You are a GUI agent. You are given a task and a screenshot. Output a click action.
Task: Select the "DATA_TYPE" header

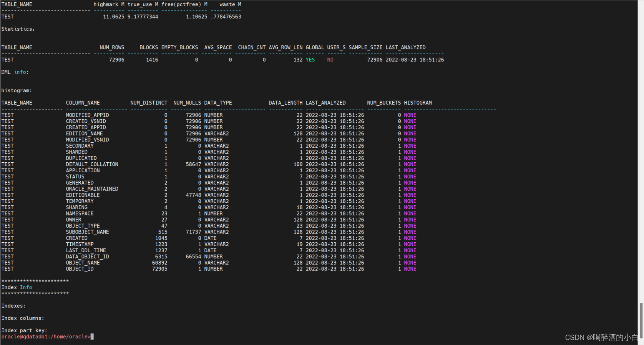(218, 103)
